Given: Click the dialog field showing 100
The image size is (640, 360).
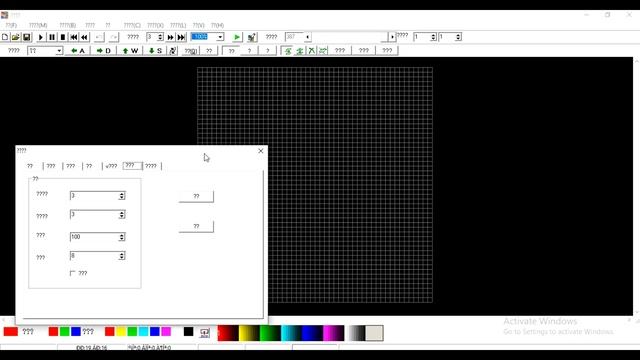Looking at the screenshot, I should pyautogui.click(x=94, y=237).
